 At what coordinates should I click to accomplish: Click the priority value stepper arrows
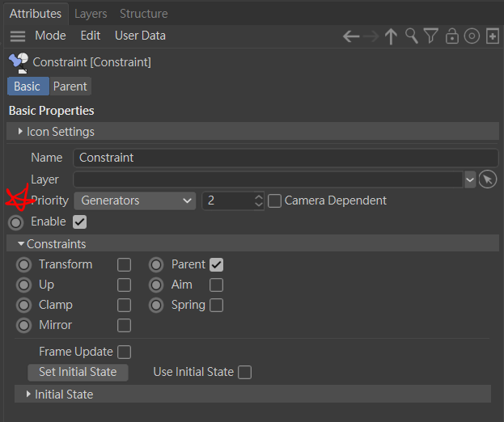coord(259,200)
